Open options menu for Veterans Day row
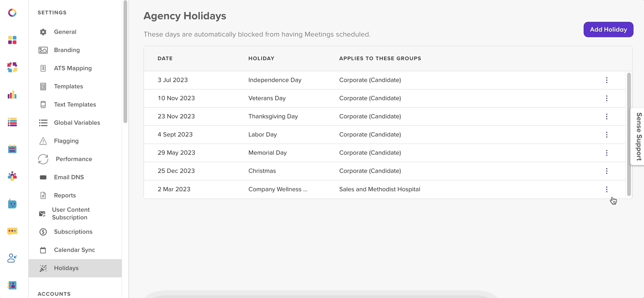 (607, 98)
